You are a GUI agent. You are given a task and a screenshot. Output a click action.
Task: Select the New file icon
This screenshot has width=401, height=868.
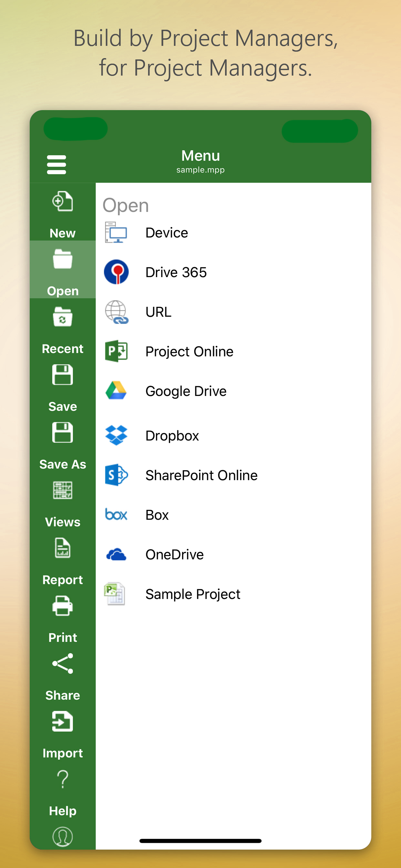(x=63, y=201)
